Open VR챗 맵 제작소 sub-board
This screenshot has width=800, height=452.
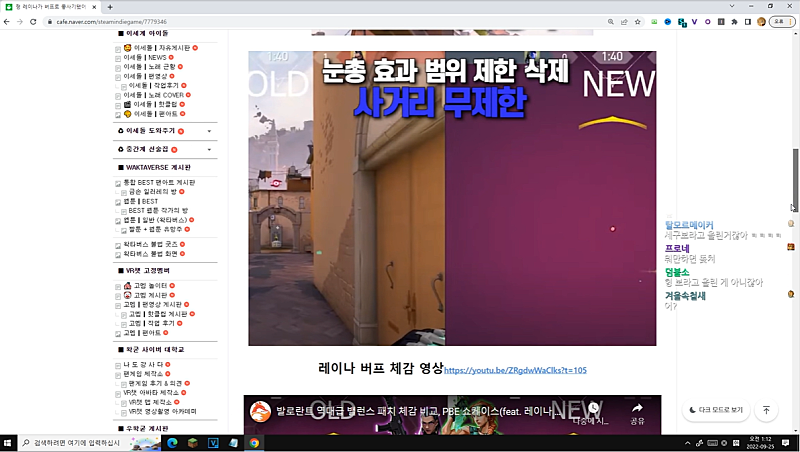point(151,403)
